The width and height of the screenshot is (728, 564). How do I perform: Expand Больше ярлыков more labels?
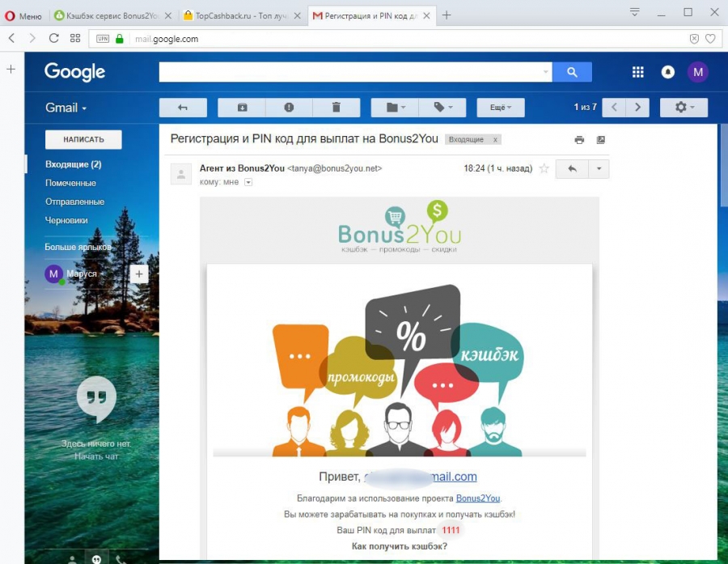(78, 247)
